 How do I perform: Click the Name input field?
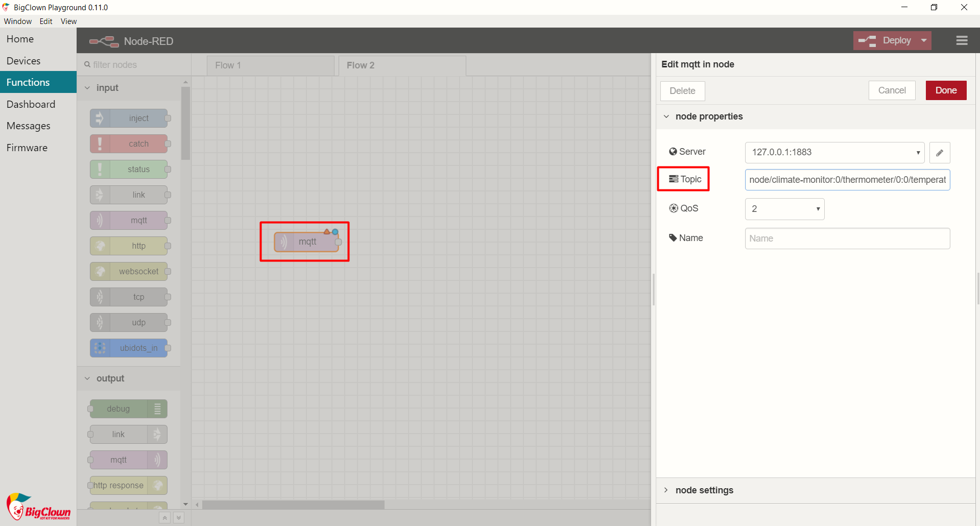[847, 238]
